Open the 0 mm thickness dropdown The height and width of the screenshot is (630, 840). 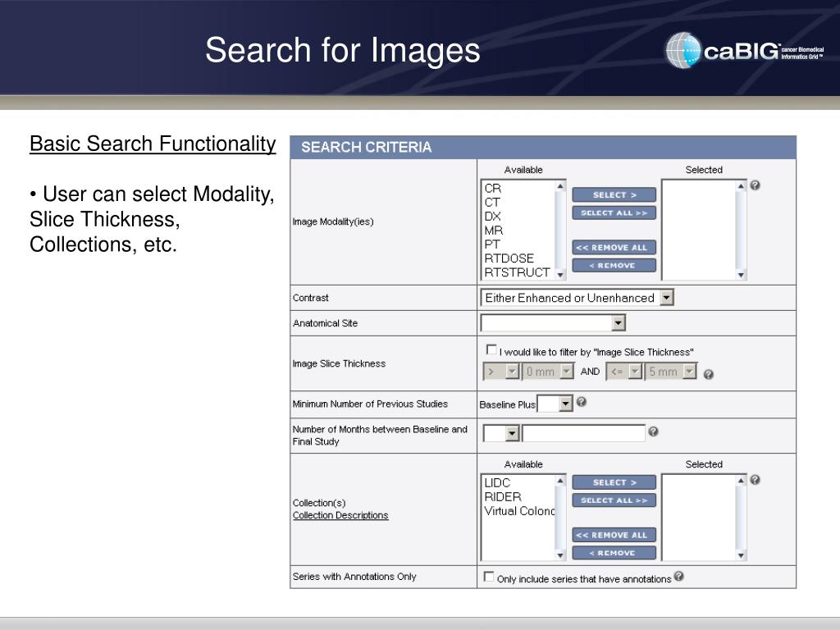tap(547, 372)
